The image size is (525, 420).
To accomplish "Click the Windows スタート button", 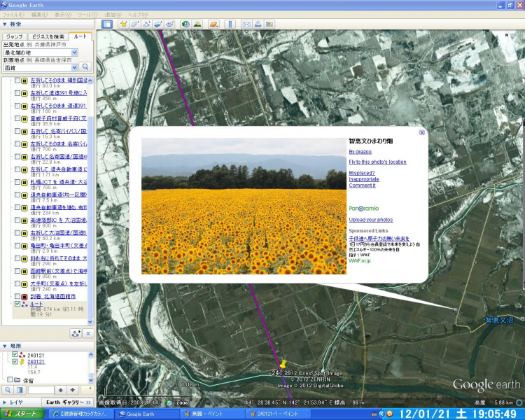I will coord(22,414).
